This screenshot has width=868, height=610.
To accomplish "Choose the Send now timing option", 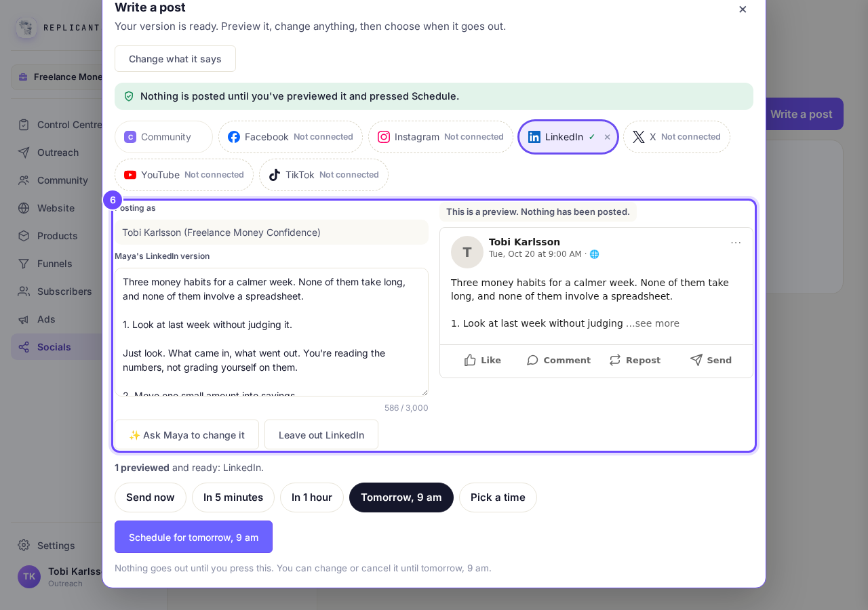I will click(x=151, y=497).
